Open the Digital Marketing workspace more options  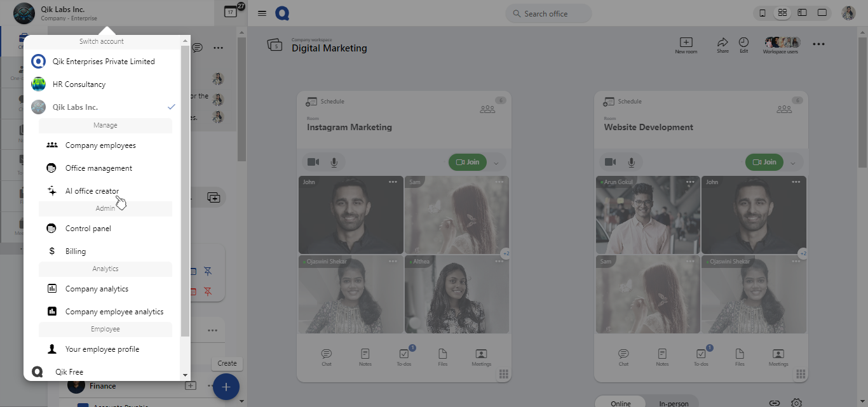[x=818, y=44]
